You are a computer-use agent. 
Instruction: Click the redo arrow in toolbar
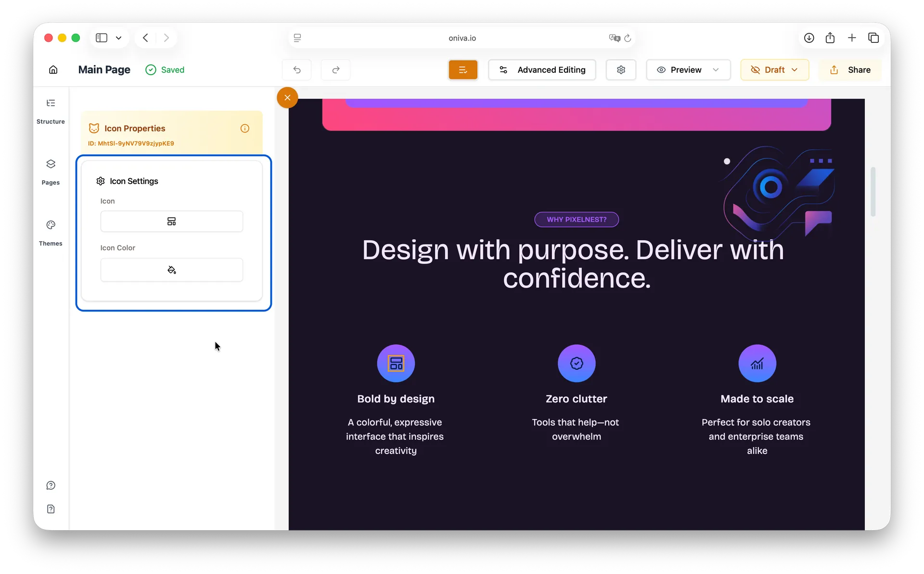tap(335, 69)
